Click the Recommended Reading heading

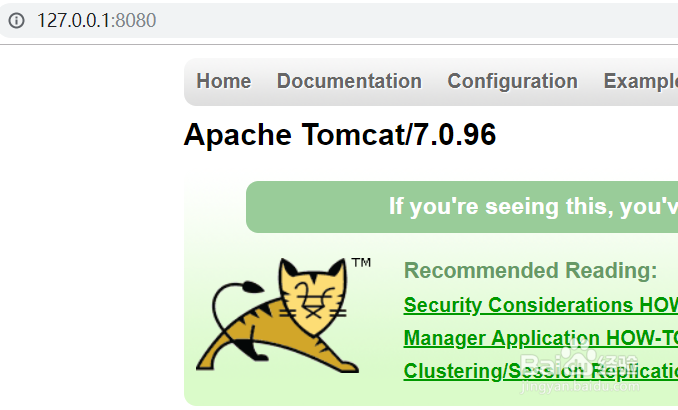[x=530, y=270]
